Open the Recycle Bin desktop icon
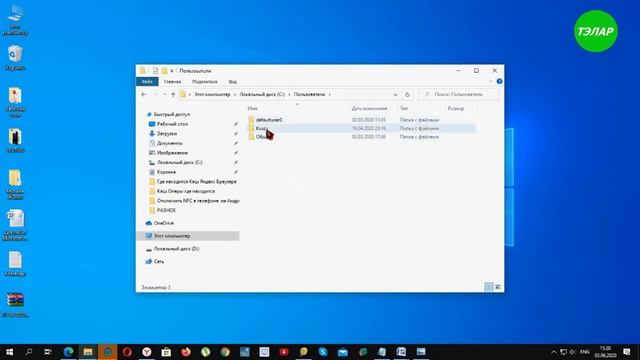 tap(15, 58)
